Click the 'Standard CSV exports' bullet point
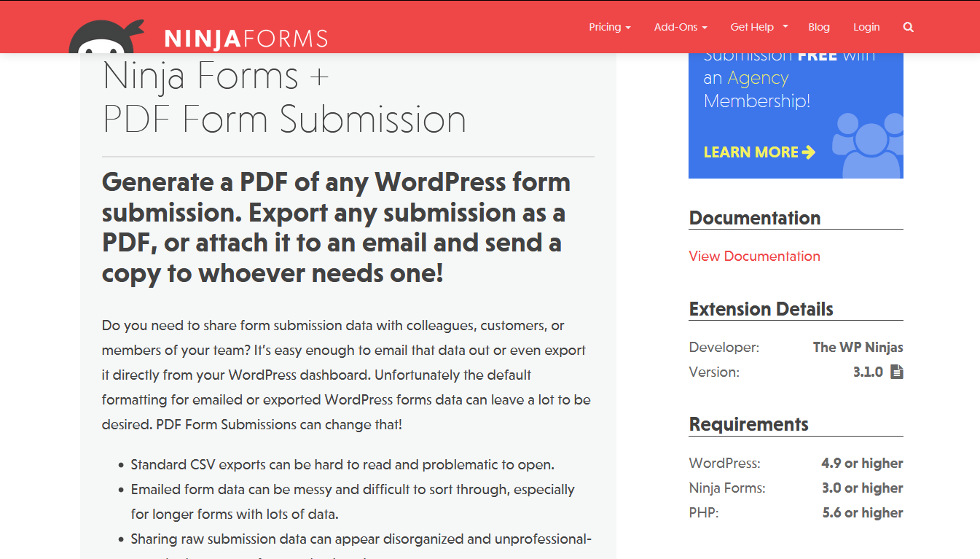Viewport: 980px width, 559px height. pos(342,465)
